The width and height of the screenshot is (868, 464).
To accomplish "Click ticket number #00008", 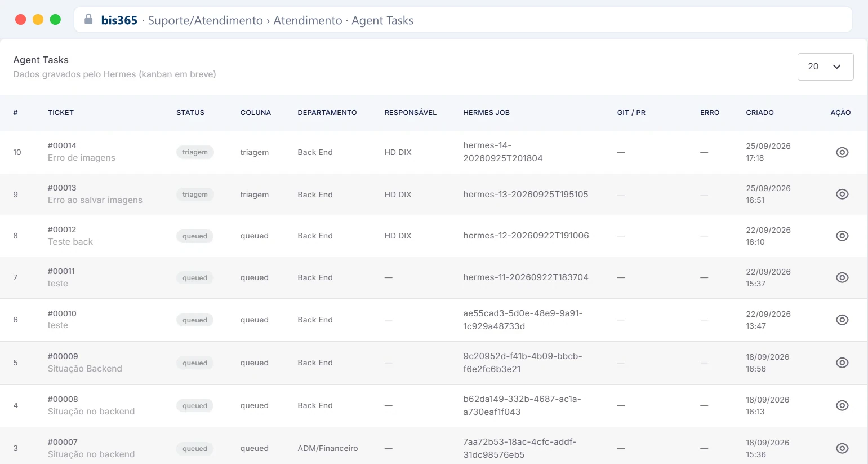I will pyautogui.click(x=63, y=399).
